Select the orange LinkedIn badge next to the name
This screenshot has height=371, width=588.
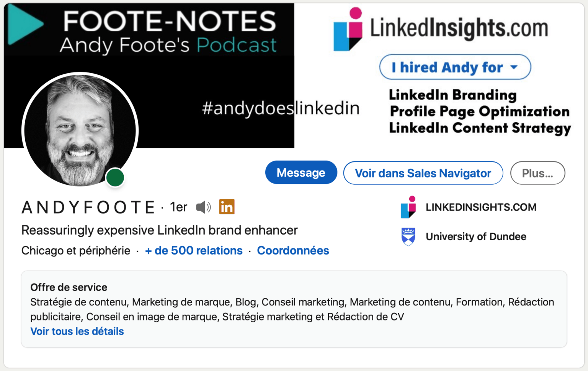pos(227,207)
